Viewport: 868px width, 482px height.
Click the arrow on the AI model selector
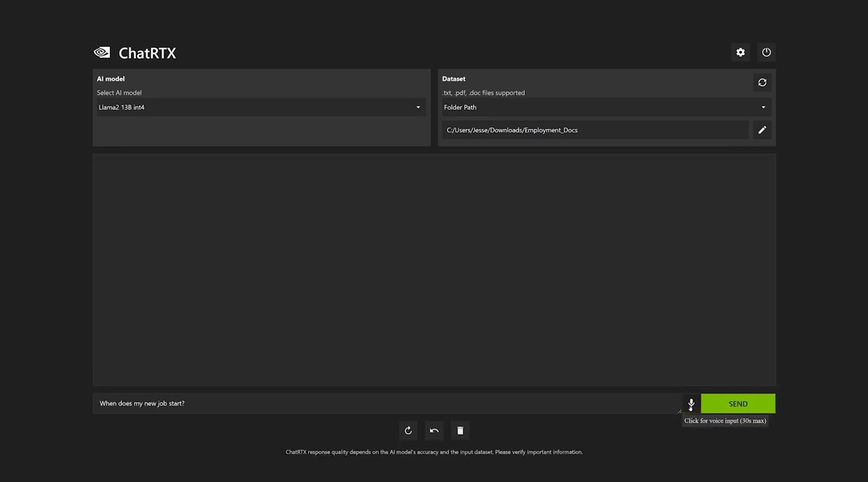[418, 107]
